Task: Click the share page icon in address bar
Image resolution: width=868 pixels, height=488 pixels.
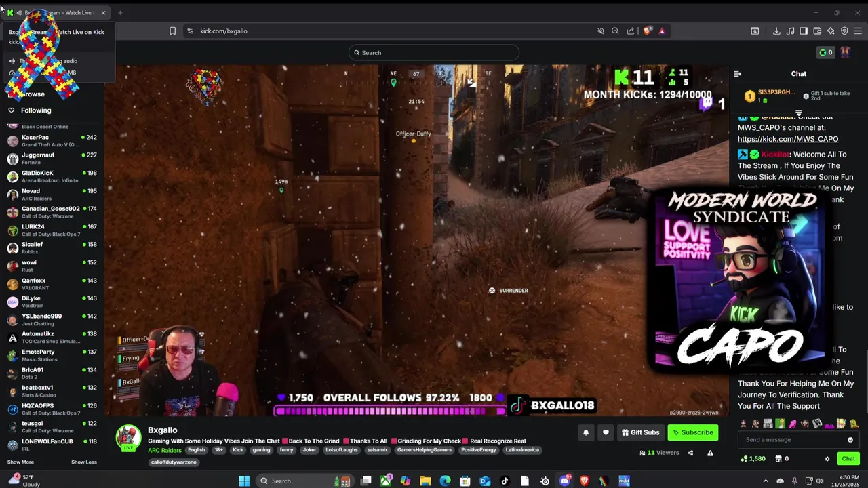Action: 631,30
